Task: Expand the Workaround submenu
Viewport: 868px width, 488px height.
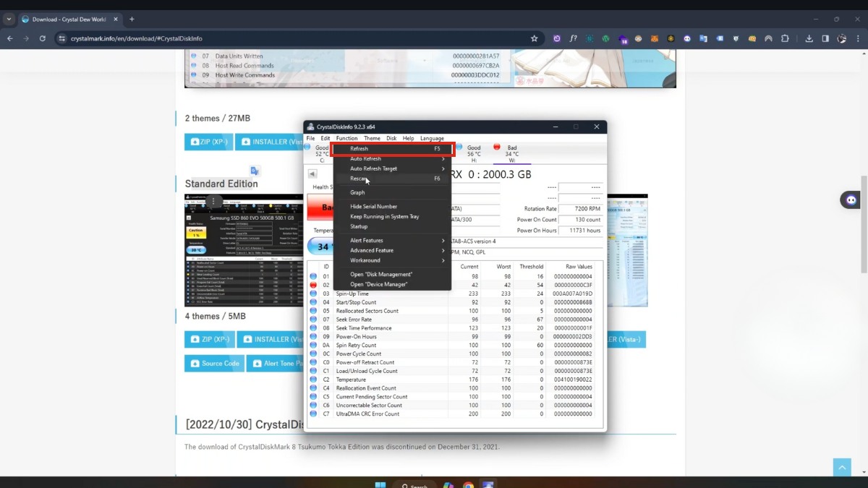Action: pyautogui.click(x=392, y=260)
